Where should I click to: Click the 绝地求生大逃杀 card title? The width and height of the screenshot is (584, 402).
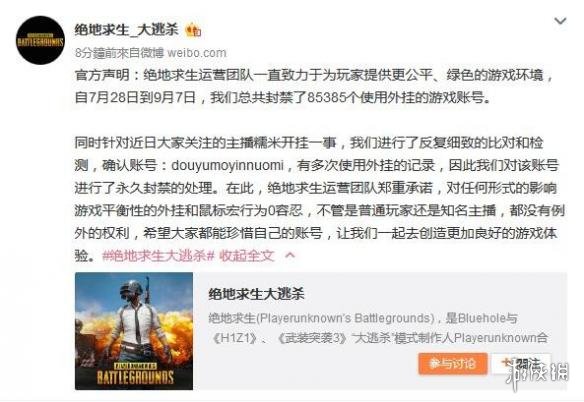256,294
